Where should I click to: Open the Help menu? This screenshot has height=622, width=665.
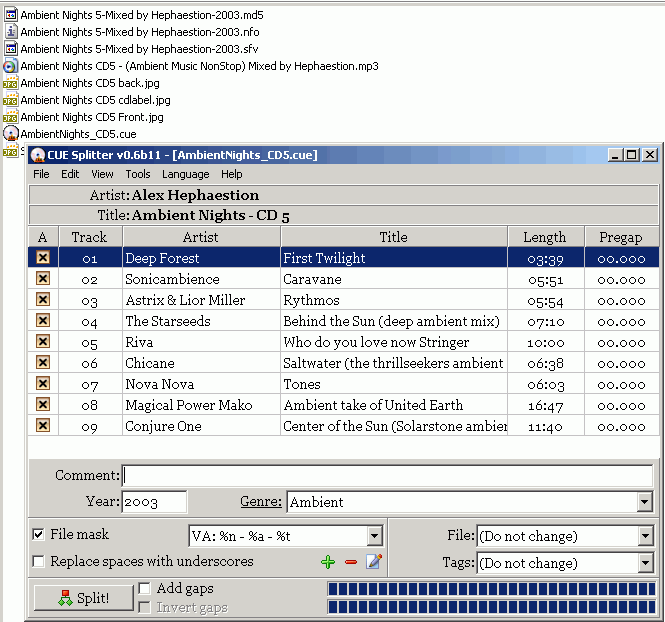pyautogui.click(x=232, y=174)
